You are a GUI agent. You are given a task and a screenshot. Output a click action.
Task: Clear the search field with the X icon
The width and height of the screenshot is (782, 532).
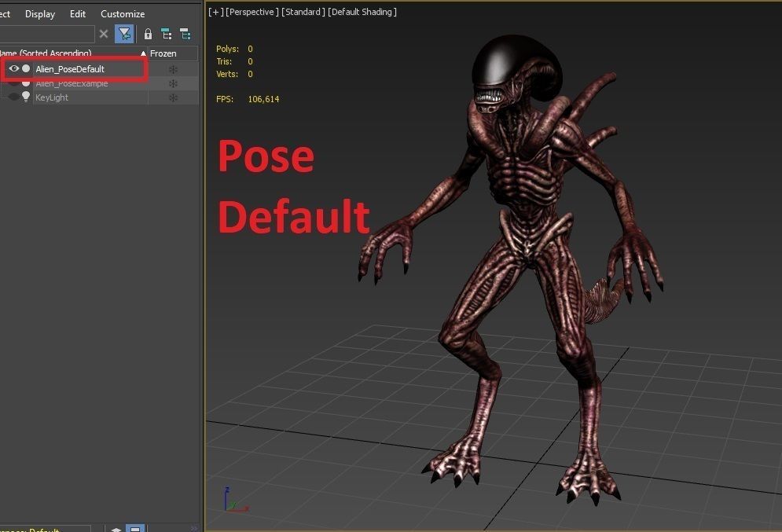(104, 34)
